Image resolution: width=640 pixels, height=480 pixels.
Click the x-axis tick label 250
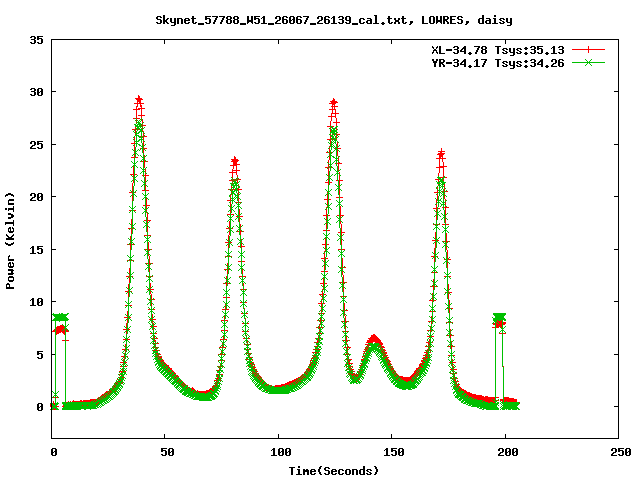621,452
